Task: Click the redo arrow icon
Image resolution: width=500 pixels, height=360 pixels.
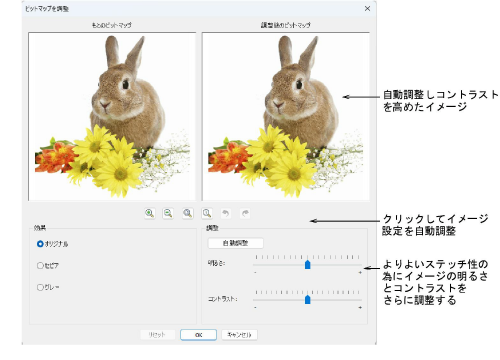Action: pos(245,213)
